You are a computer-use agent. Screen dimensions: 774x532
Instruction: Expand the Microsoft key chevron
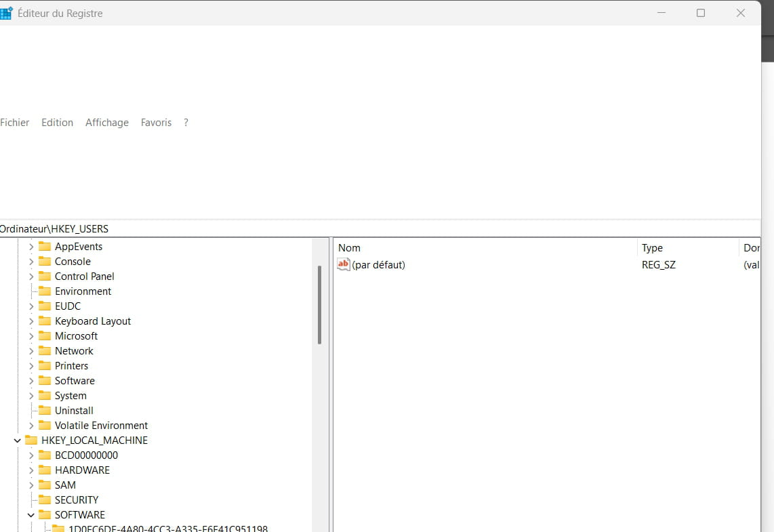tap(31, 336)
